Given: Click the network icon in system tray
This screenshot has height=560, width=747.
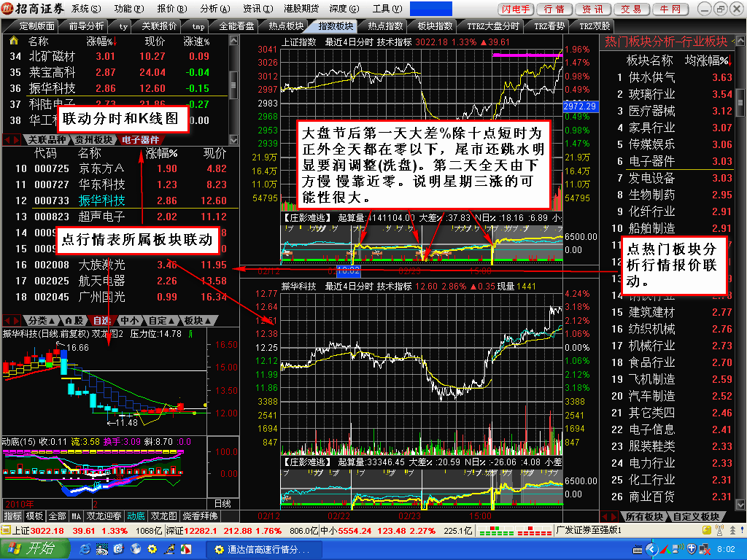Looking at the screenshot, I should point(705,549).
